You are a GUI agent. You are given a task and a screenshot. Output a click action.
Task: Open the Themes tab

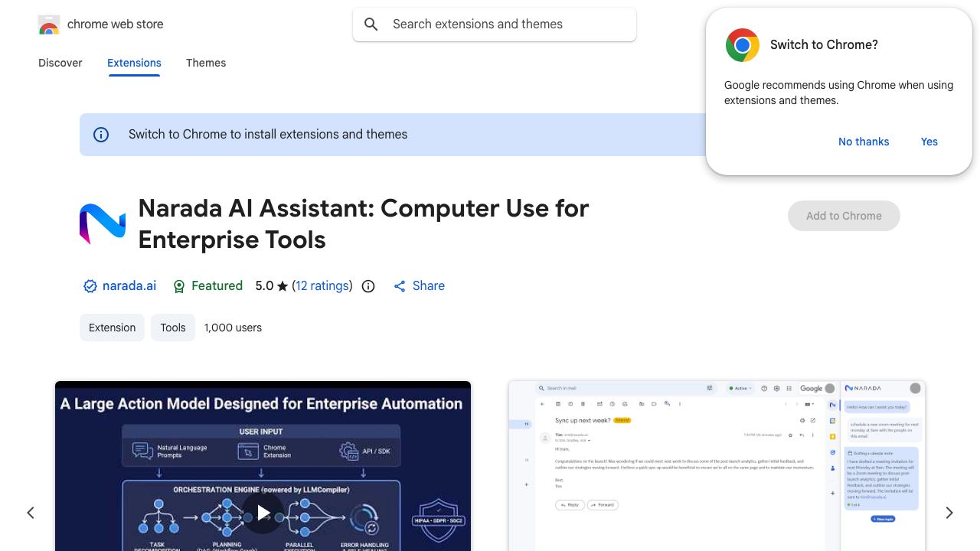[x=206, y=63]
